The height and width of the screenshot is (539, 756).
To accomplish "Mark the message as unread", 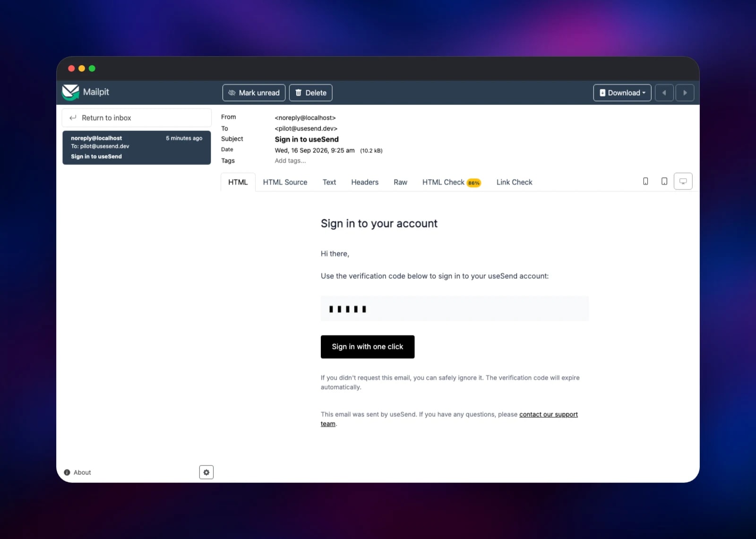I will (x=254, y=93).
